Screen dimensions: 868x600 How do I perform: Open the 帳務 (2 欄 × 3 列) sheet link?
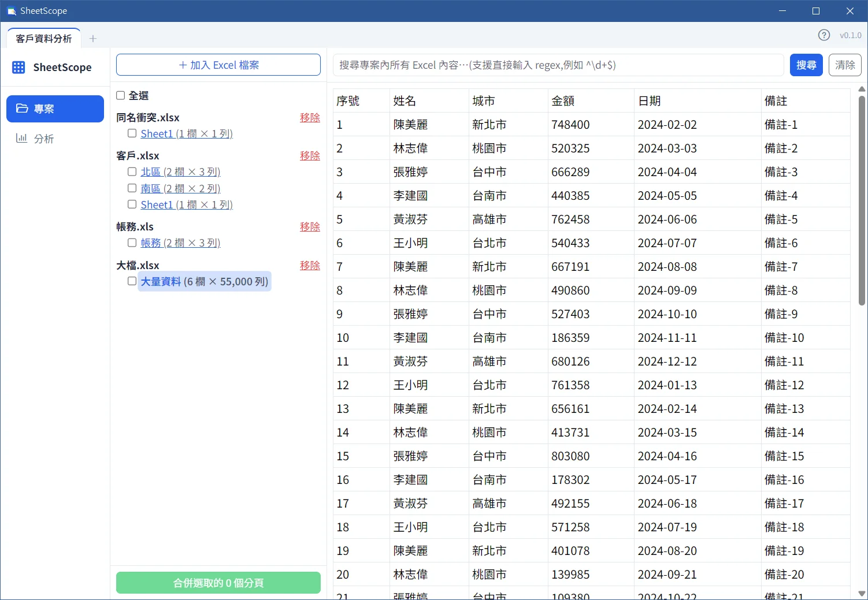coord(180,243)
